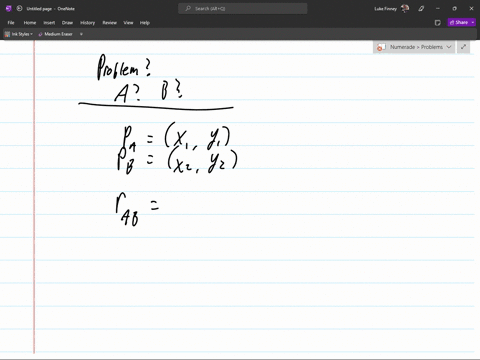Expand the Share button dropdown arrow
The width and height of the screenshot is (480, 360).
473,22
